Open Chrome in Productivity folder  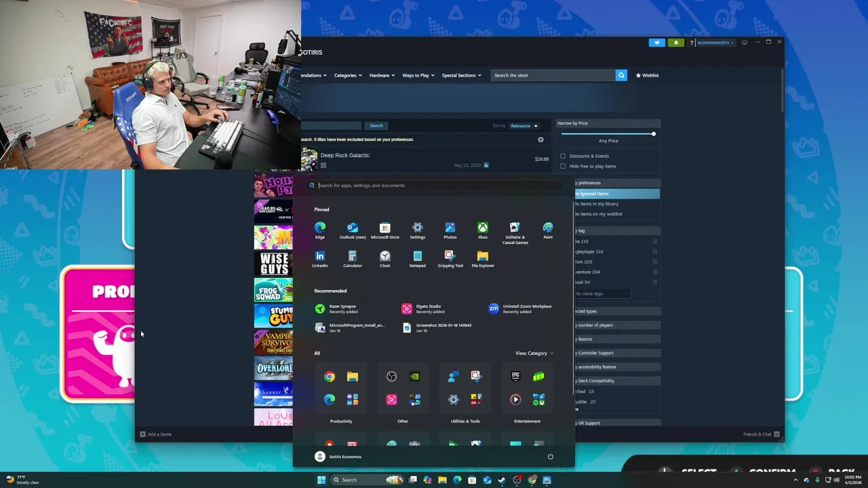point(329,377)
